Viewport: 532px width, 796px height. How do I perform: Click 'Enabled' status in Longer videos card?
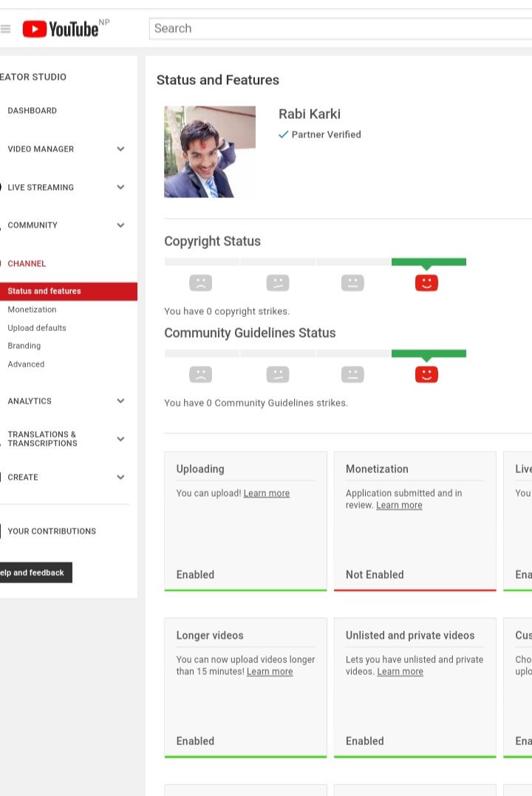(x=195, y=741)
